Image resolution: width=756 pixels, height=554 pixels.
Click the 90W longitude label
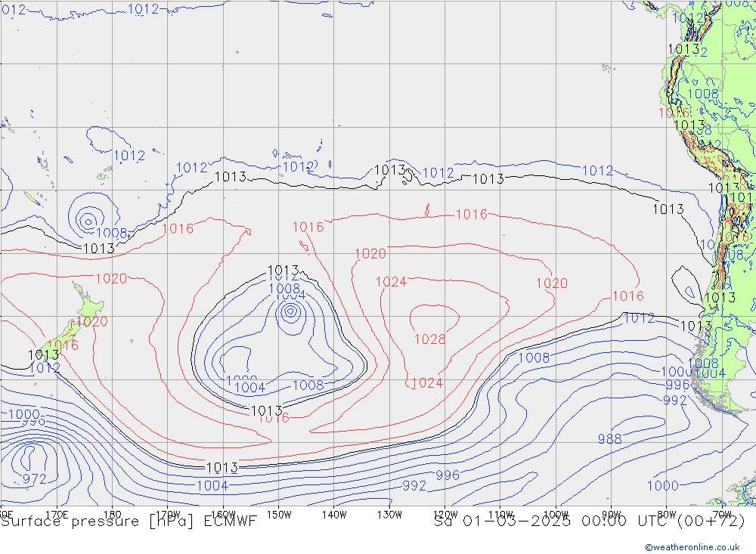[612, 515]
